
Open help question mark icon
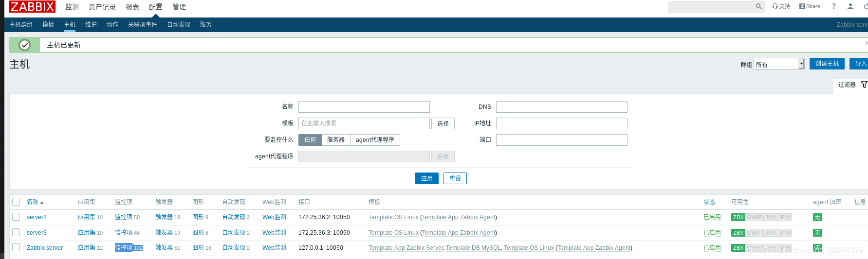tap(834, 6)
